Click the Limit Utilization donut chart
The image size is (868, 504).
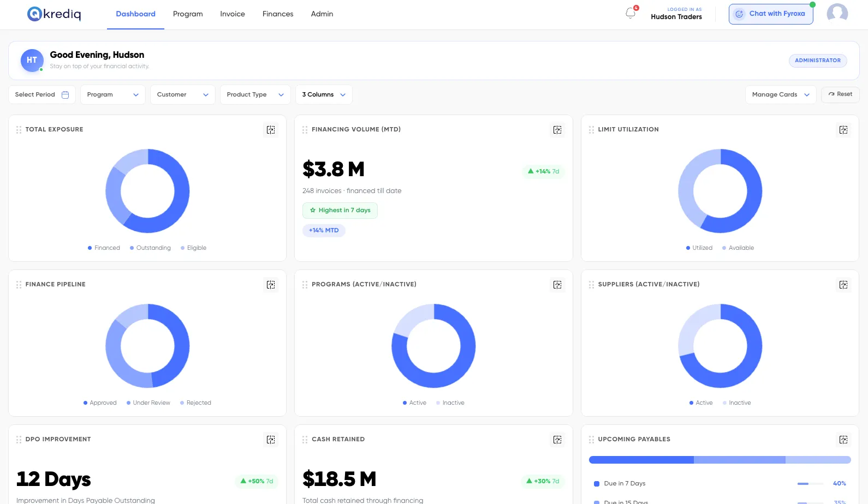(720, 191)
